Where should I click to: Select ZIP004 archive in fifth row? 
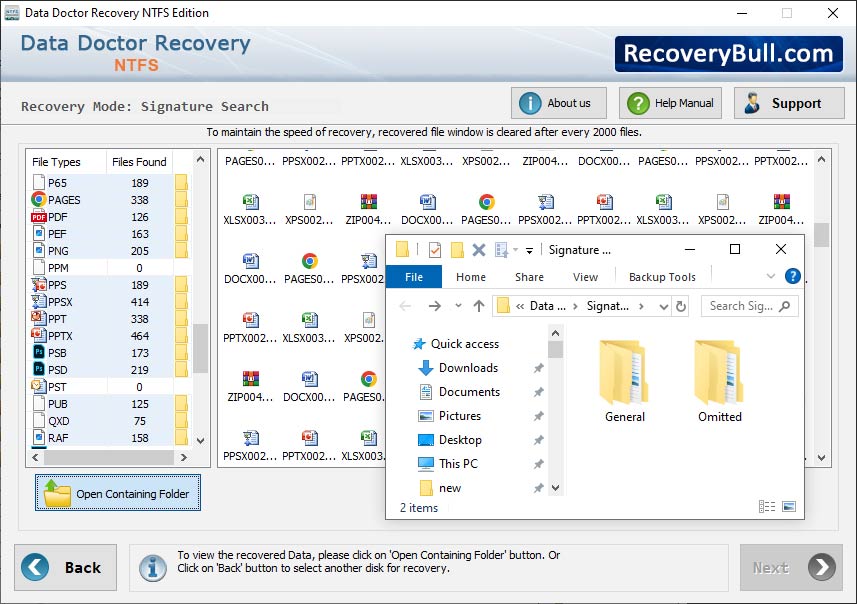[250, 387]
